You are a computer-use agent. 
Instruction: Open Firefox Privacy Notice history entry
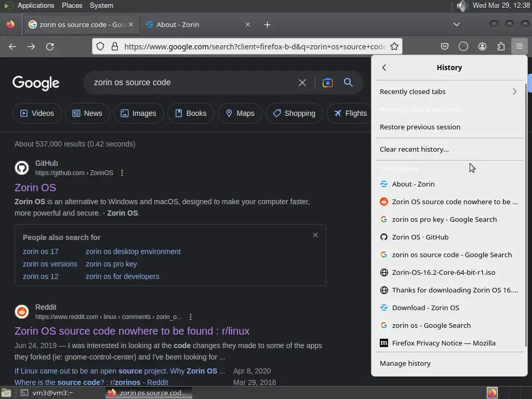point(449,343)
